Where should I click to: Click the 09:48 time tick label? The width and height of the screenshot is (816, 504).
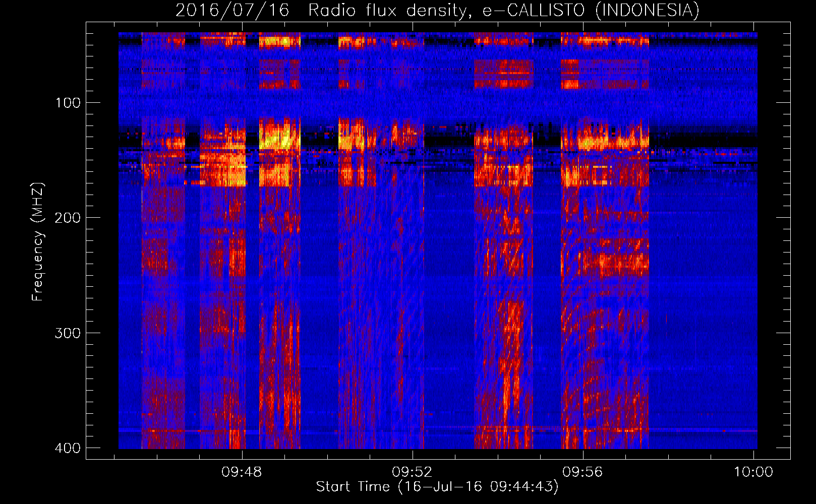[242, 472]
